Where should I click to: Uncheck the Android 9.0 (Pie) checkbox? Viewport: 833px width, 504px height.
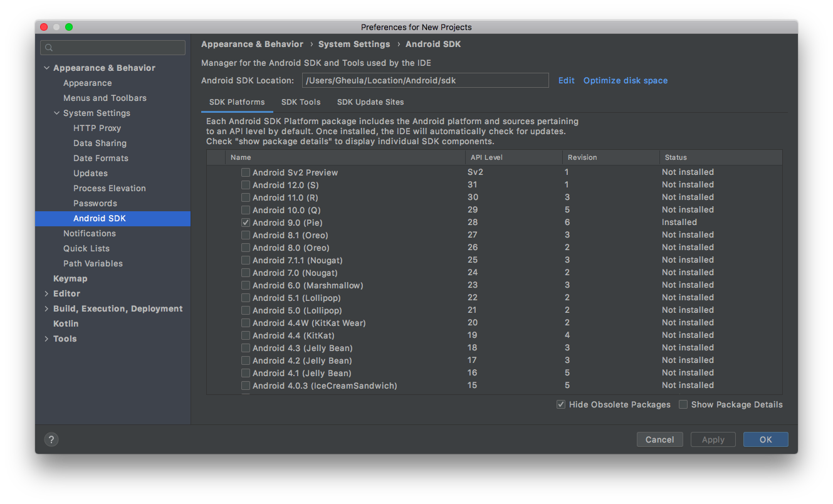pos(246,223)
